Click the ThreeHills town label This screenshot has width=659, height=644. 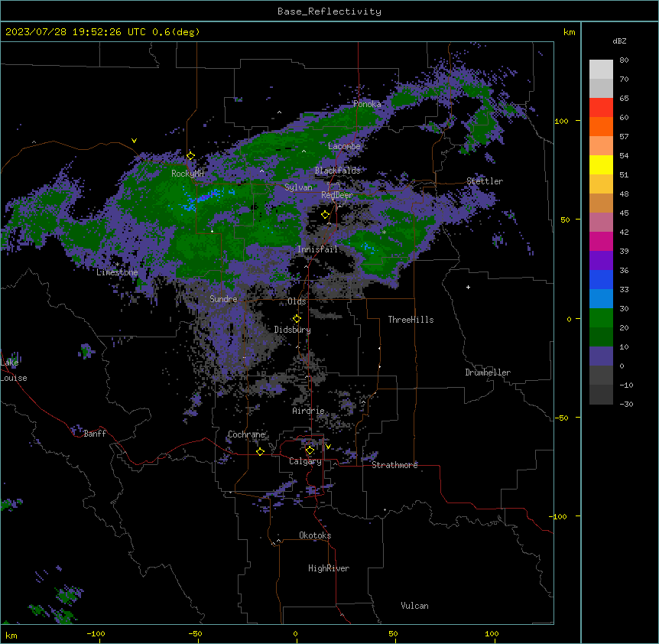[411, 320]
